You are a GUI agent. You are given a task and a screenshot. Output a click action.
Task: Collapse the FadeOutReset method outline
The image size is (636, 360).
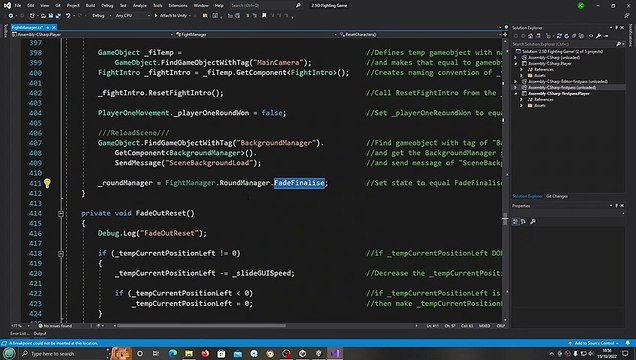click(61, 213)
